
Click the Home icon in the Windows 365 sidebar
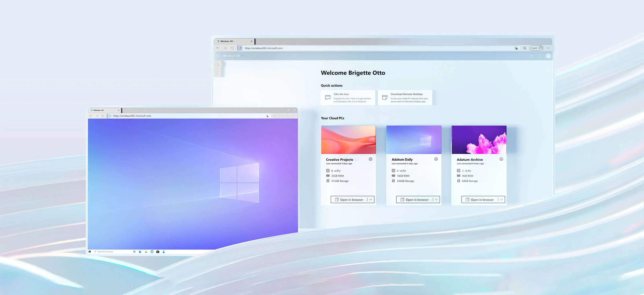tap(217, 65)
